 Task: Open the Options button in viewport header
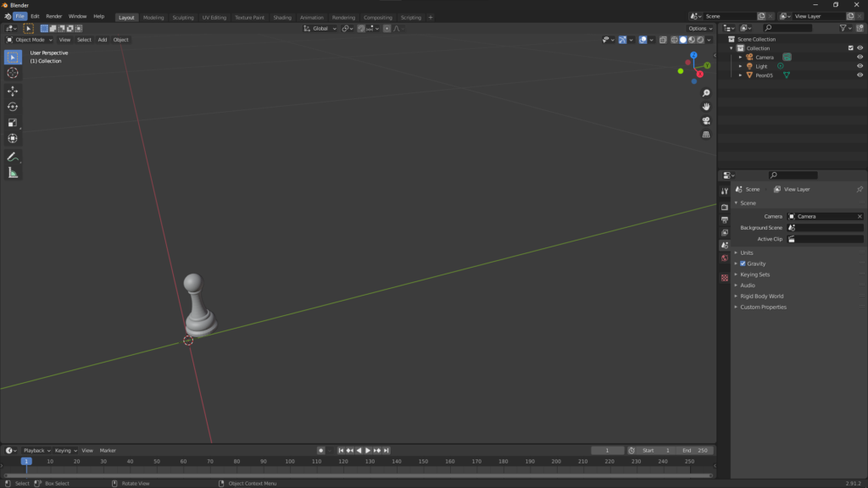pos(700,28)
